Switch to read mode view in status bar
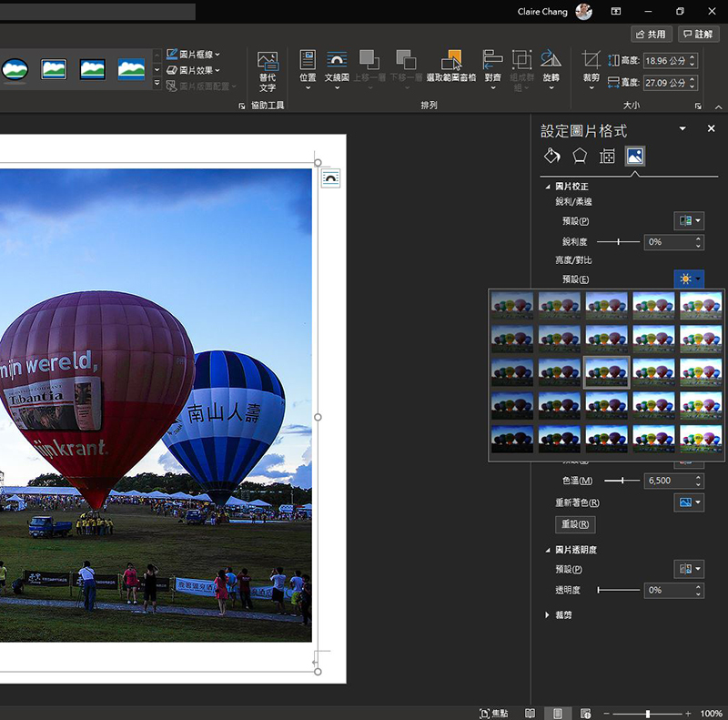The height and width of the screenshot is (720, 728). [x=530, y=713]
